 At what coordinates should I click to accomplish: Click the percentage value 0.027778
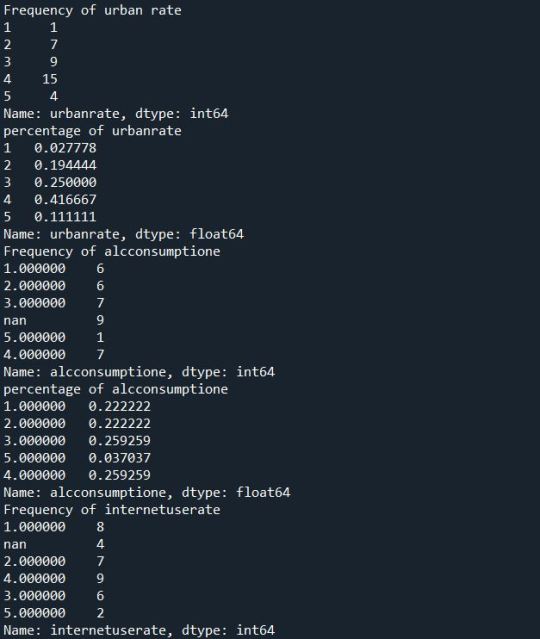tap(65, 148)
